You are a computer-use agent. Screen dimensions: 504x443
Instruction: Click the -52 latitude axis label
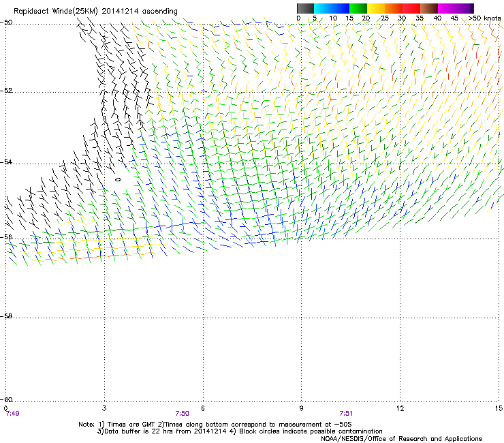click(7, 91)
